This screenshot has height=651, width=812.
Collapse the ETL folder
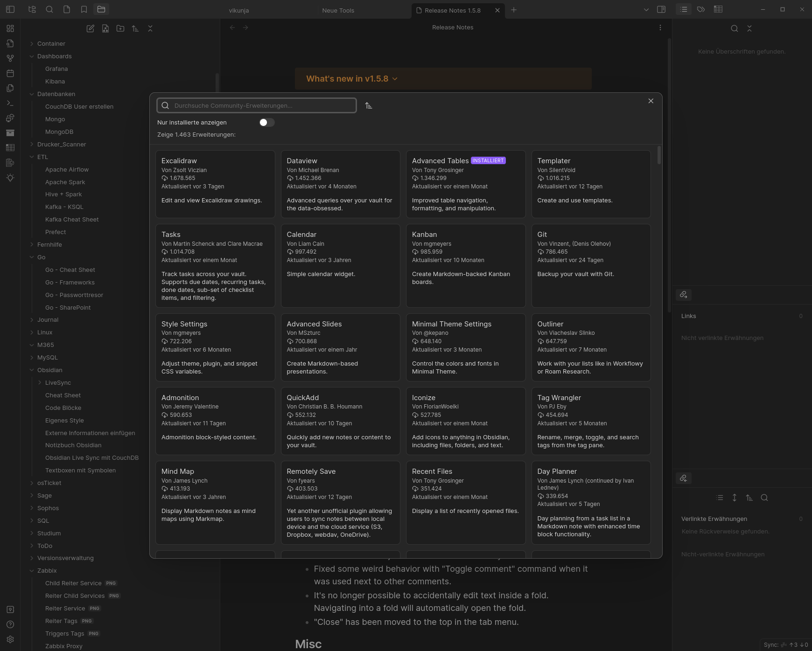coord(32,157)
